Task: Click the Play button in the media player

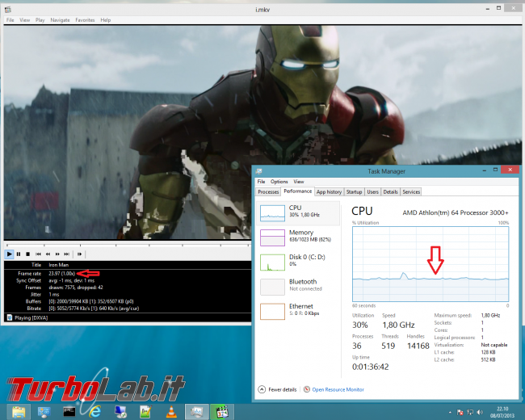Action: point(9,254)
